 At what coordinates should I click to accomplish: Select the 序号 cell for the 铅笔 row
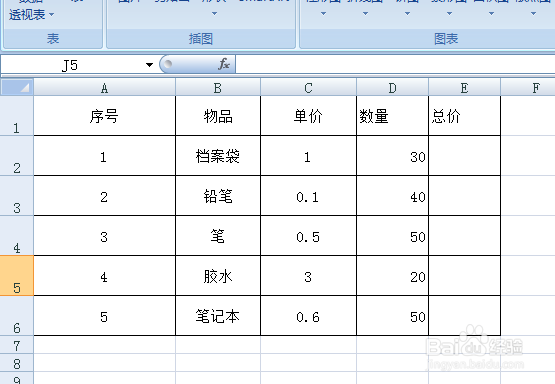pos(104,196)
